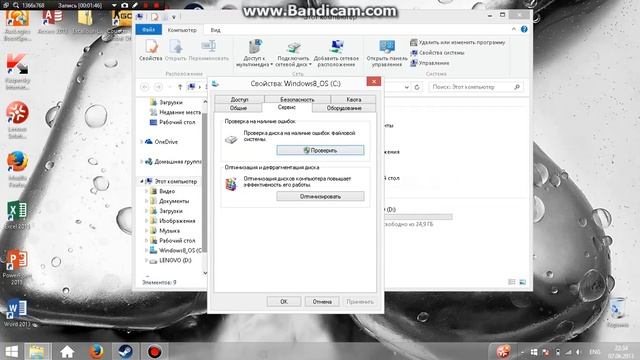Open File Explorer from taskbar
Image resolution: width=640 pixels, height=360 pixels.
(x=38, y=351)
